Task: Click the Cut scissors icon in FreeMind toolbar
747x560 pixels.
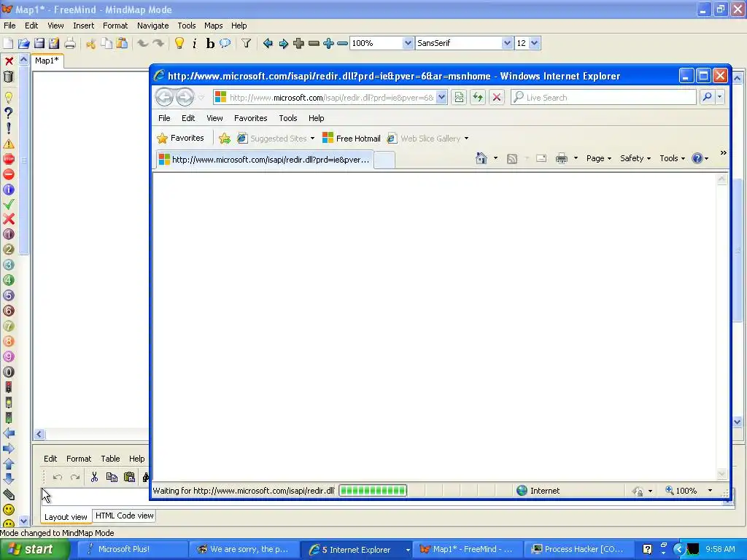Action: click(90, 43)
